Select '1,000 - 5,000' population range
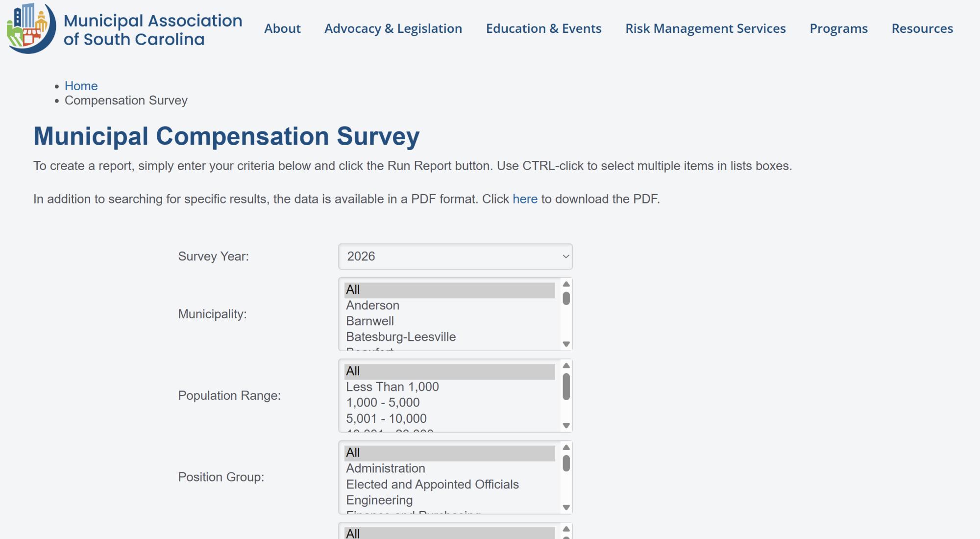Screen dimensions: 980x539 449,403
